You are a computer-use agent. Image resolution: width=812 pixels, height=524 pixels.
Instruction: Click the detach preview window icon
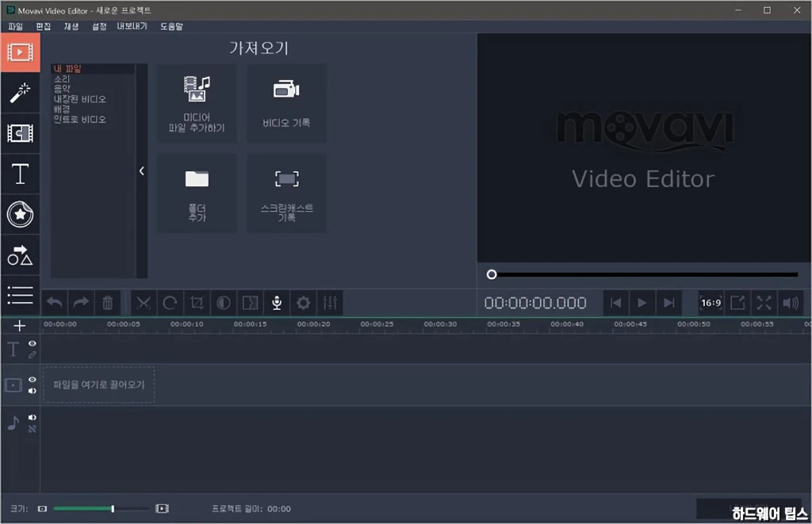click(737, 303)
